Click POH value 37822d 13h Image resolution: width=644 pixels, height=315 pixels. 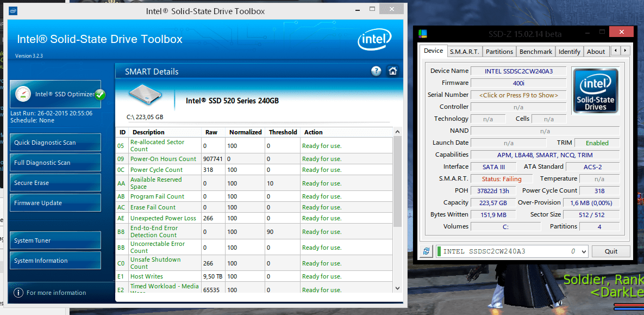[493, 191]
